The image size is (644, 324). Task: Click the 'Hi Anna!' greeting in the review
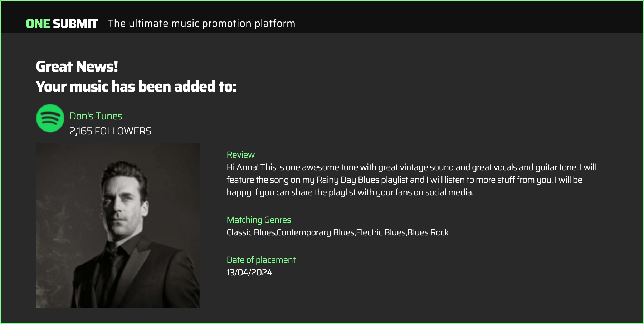243,167
